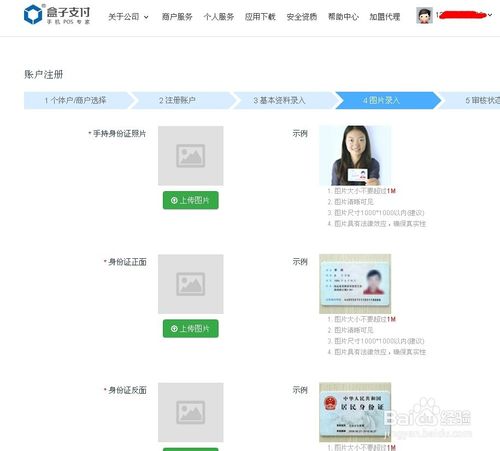Viewport: 500px width, 451px height.
Task: View the ID card front example image
Action: [355, 284]
